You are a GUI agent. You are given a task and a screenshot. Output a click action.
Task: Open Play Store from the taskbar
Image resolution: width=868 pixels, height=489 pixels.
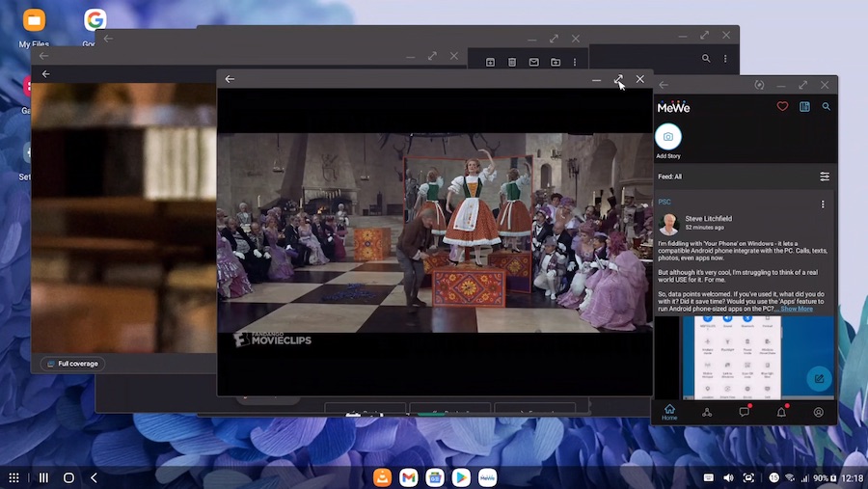(461, 477)
